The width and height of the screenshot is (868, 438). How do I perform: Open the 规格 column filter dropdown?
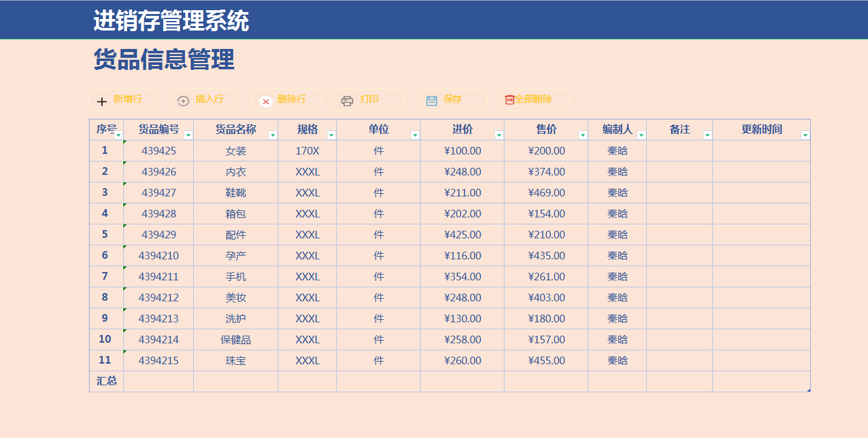331,134
